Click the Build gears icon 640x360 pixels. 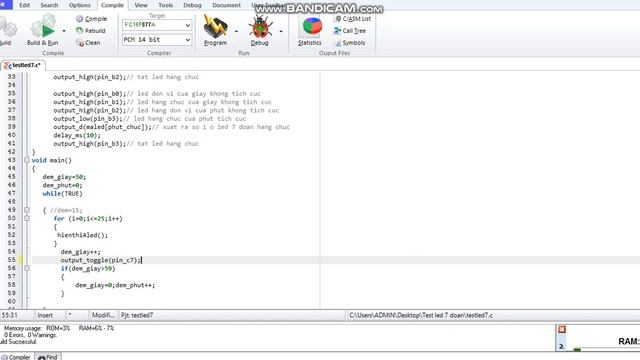7,28
